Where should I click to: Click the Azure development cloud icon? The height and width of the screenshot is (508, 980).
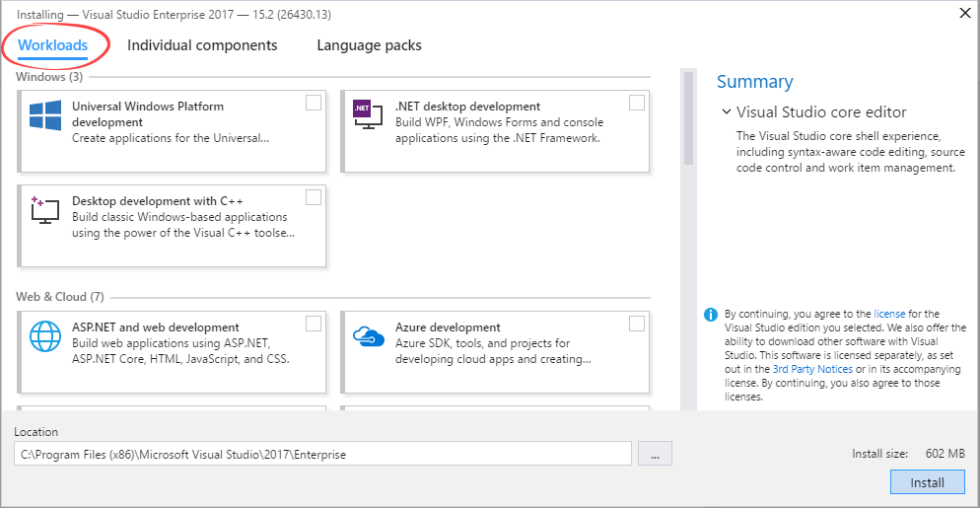click(368, 336)
